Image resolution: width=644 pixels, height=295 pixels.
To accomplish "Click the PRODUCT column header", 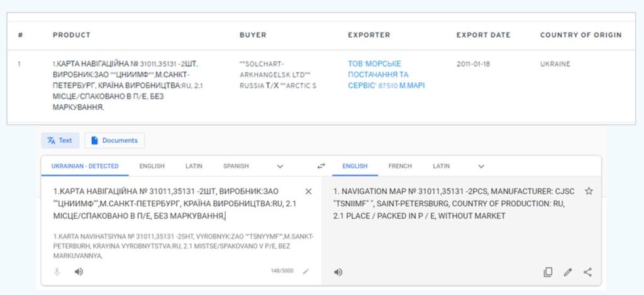I will tap(72, 35).
